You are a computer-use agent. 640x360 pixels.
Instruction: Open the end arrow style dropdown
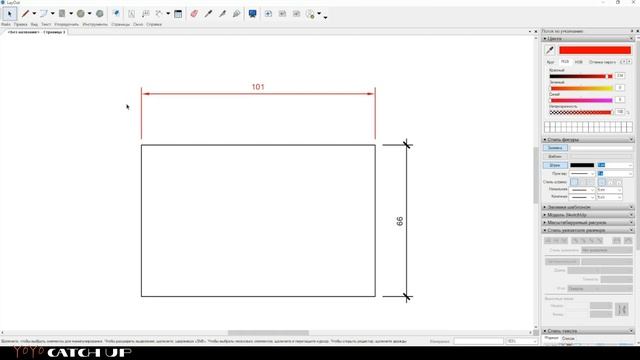point(582,197)
